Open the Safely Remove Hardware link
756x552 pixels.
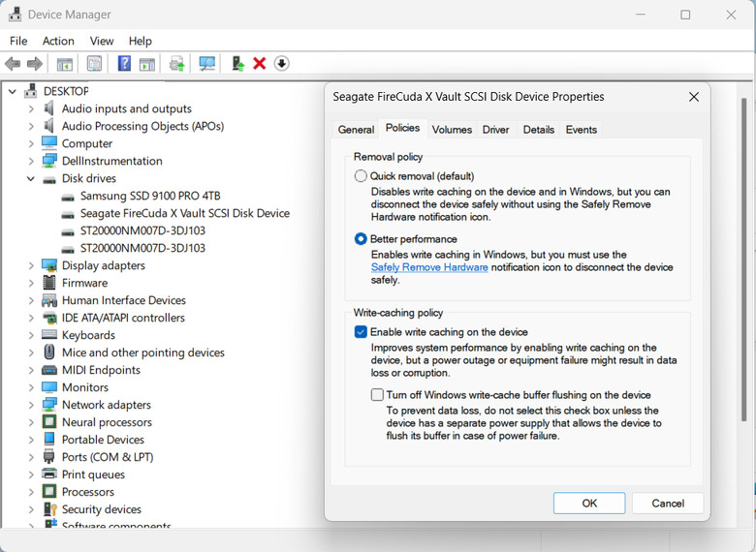point(429,267)
